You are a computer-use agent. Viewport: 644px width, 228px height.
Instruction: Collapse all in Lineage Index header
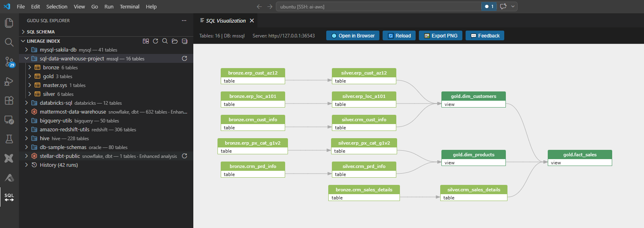click(x=184, y=41)
